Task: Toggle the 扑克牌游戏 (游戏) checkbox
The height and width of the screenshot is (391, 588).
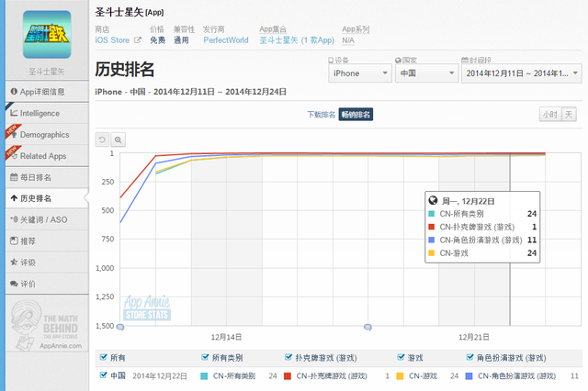Action: point(288,357)
